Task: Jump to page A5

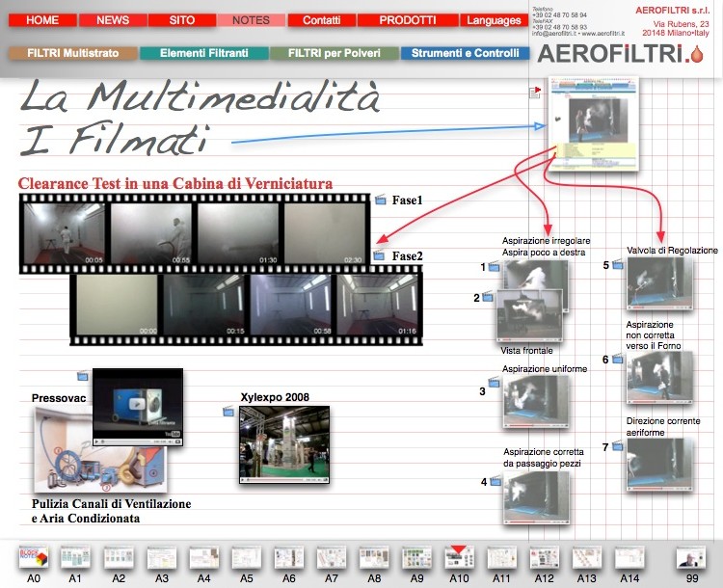Action: (246, 557)
